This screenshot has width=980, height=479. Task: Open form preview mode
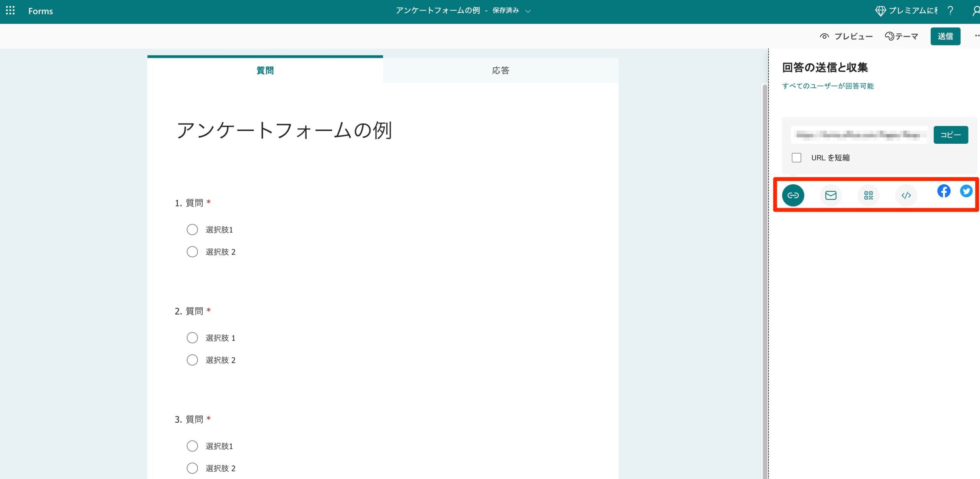click(846, 36)
